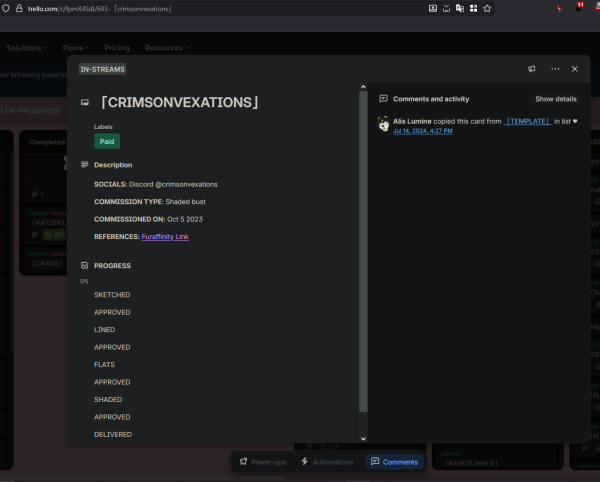600x482 pixels.
Task: Click the card feedback megaphone icon
Action: click(532, 69)
